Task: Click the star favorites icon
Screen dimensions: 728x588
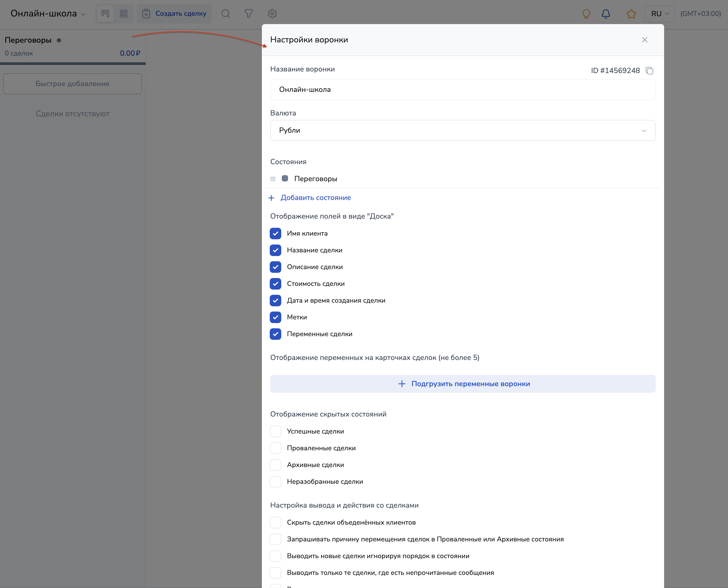Action: pyautogui.click(x=631, y=14)
